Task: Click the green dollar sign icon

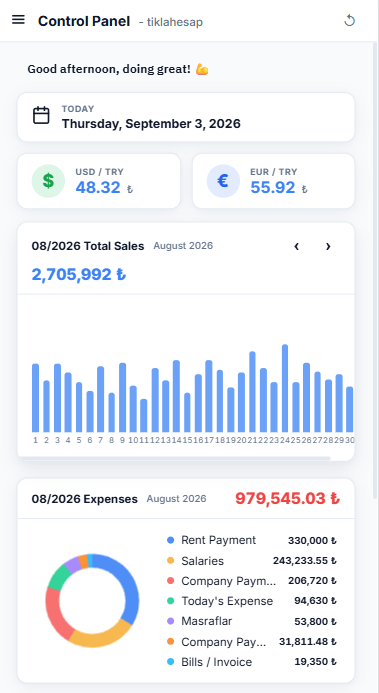Action: coord(48,181)
